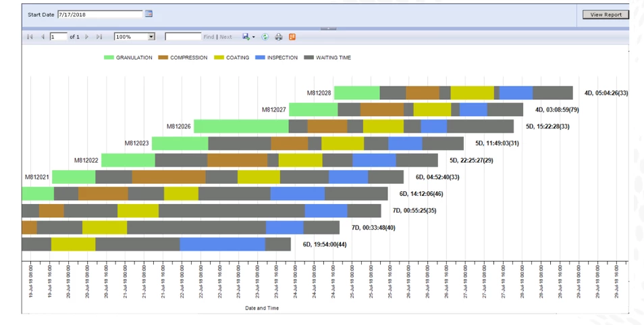Click the duration 4D, 03:08:59(79)

coord(557,109)
